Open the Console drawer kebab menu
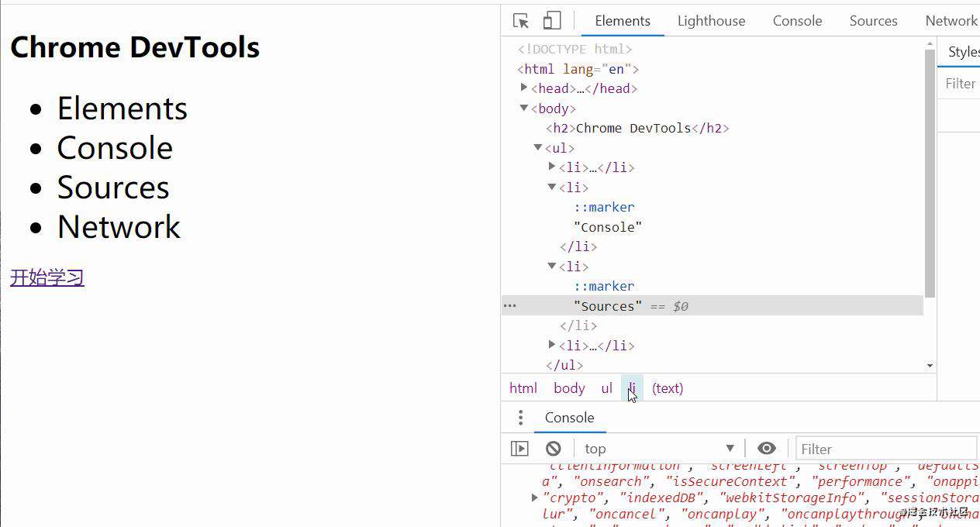Viewport: 980px width, 527px height. coord(520,418)
